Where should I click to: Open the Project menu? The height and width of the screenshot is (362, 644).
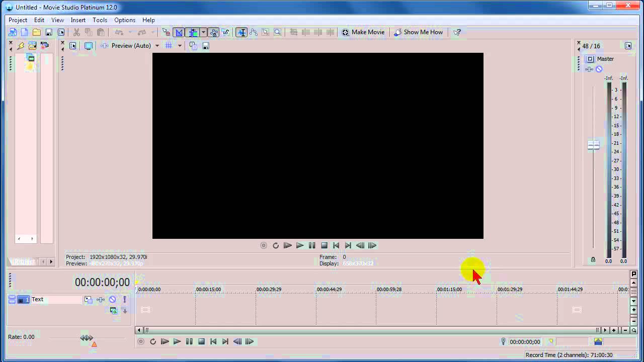click(x=18, y=20)
